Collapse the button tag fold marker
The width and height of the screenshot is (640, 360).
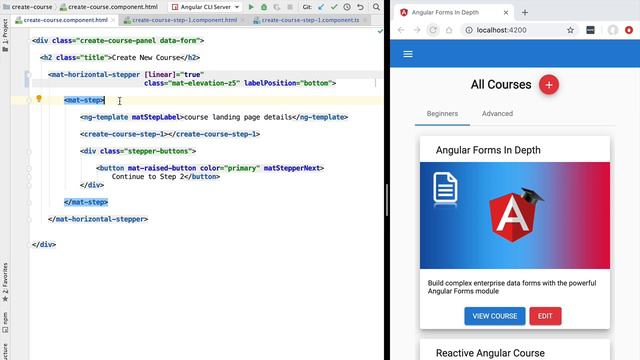(29, 168)
